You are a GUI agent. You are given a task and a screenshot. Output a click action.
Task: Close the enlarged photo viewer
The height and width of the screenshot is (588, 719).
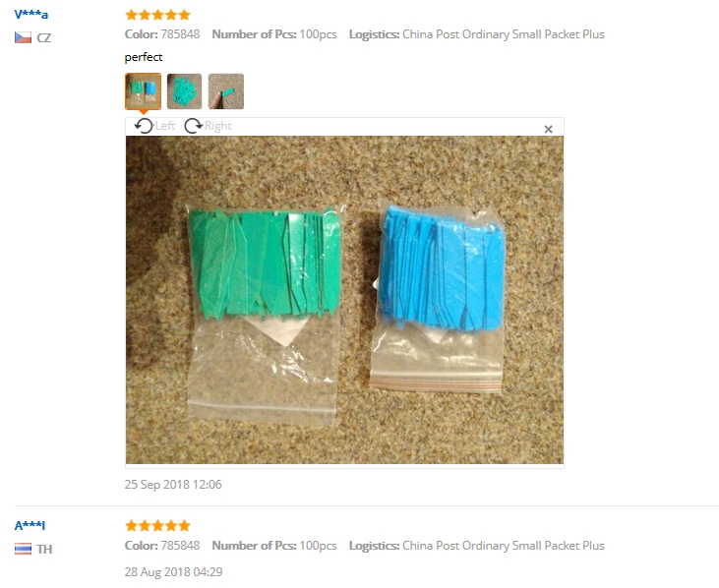[548, 129]
